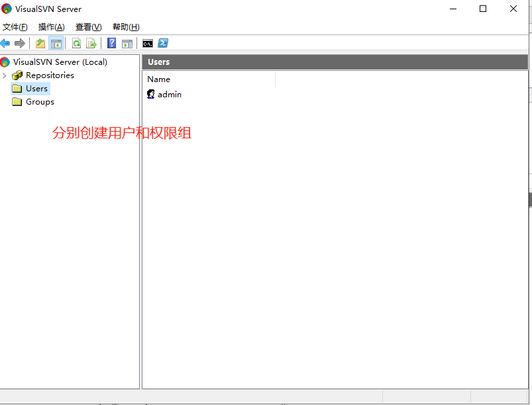This screenshot has height=405, width=532.
Task: Open help with the question mark icon
Action: point(111,44)
